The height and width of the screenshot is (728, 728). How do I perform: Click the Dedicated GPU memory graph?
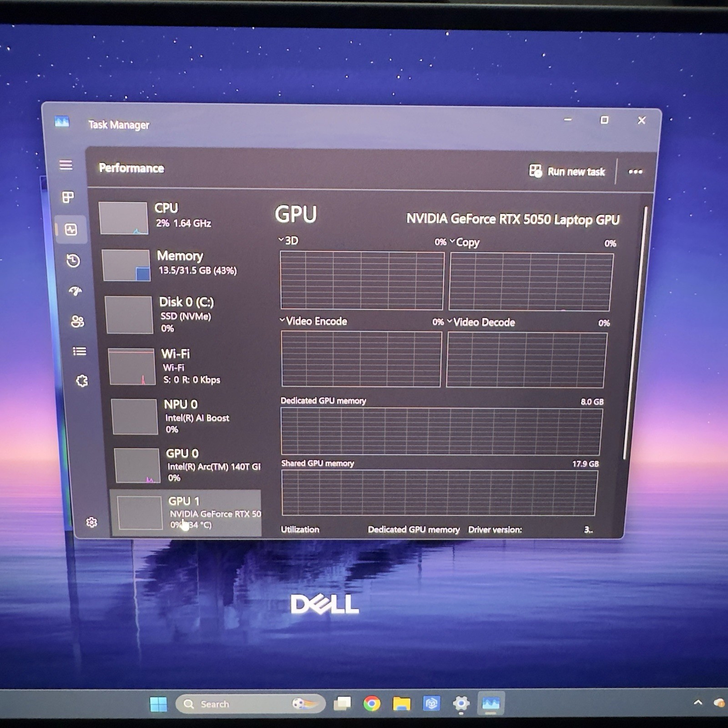[x=441, y=431]
